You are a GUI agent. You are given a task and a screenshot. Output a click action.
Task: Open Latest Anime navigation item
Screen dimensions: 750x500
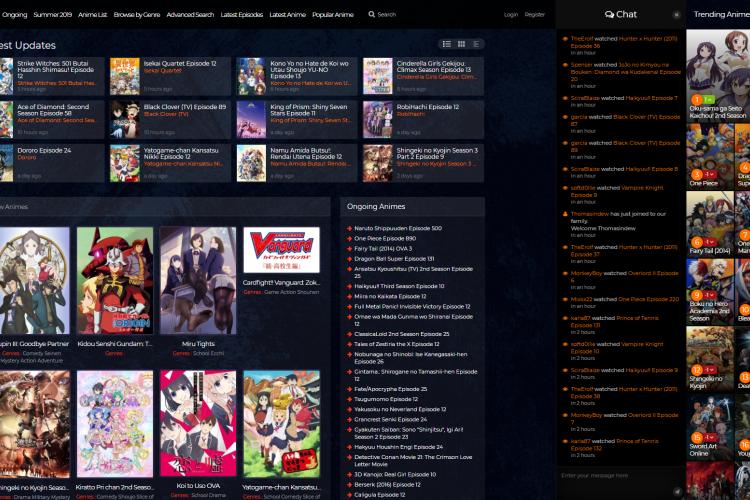(287, 15)
